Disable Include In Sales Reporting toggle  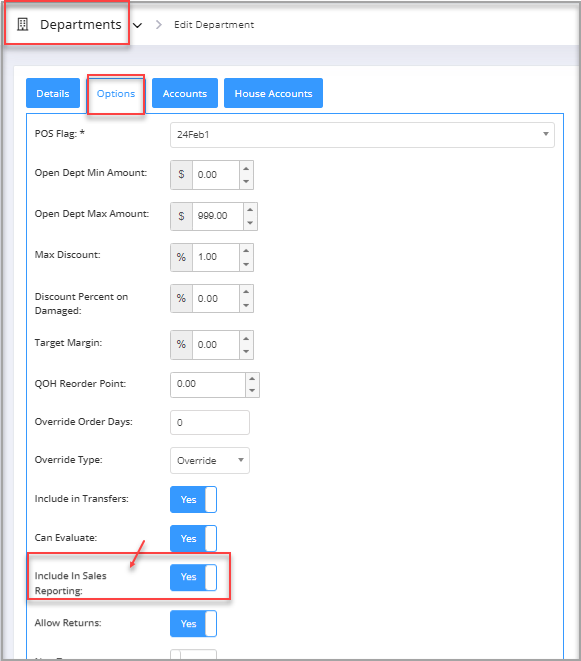[x=194, y=577]
